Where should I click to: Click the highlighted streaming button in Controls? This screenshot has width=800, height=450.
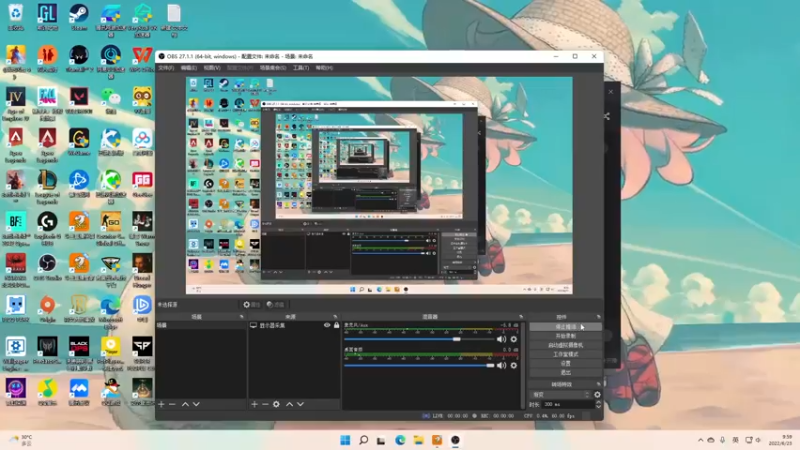[x=565, y=327]
